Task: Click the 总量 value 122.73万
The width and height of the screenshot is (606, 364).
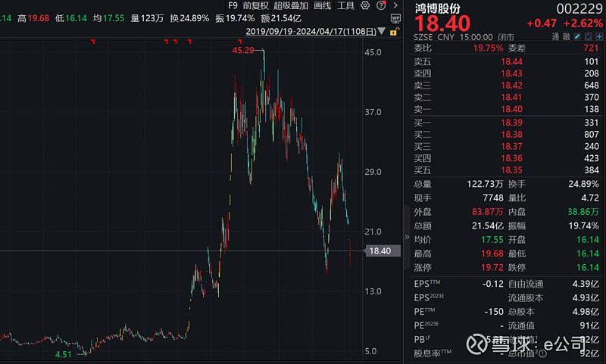Action: [485, 184]
